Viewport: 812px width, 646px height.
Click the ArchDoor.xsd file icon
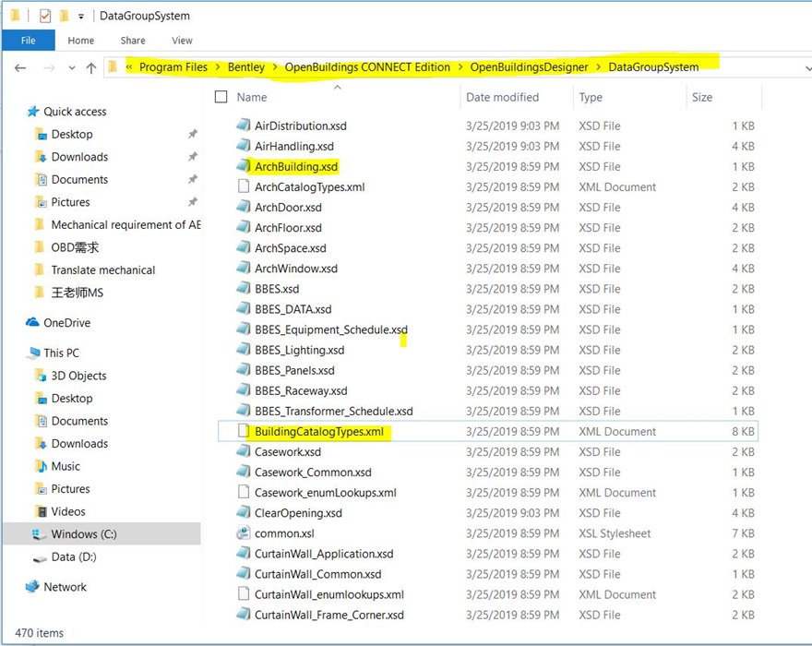(x=244, y=207)
